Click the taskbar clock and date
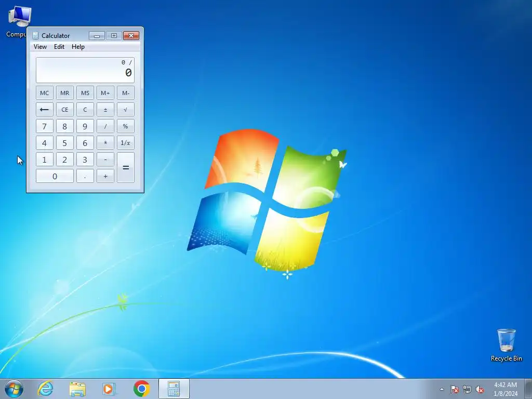 [506, 389]
